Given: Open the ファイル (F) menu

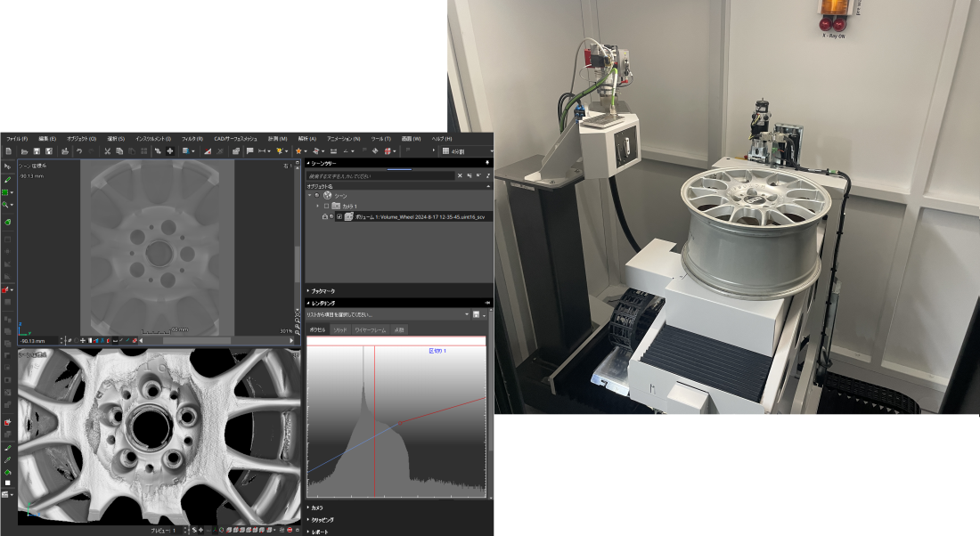Looking at the screenshot, I should (16, 139).
